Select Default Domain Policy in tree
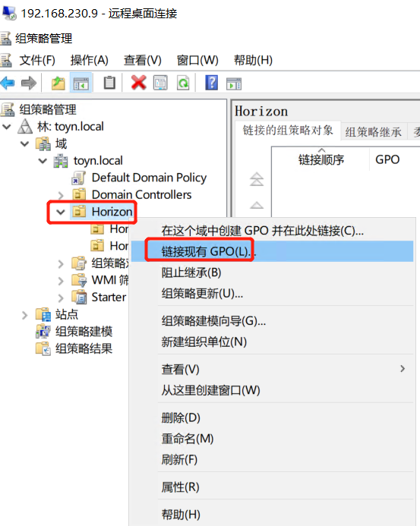This screenshot has height=526, width=420. (x=149, y=178)
